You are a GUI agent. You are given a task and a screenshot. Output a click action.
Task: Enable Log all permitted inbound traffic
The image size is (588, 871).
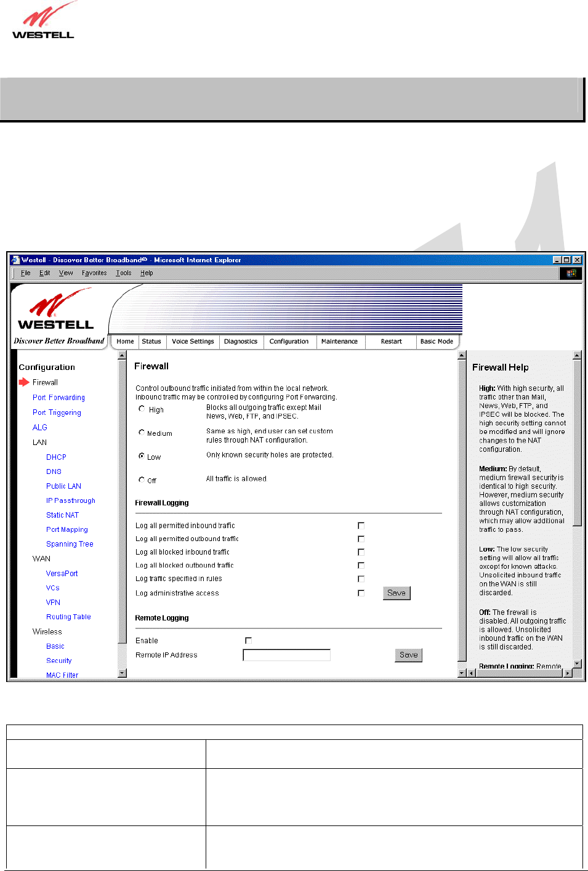coord(361,526)
